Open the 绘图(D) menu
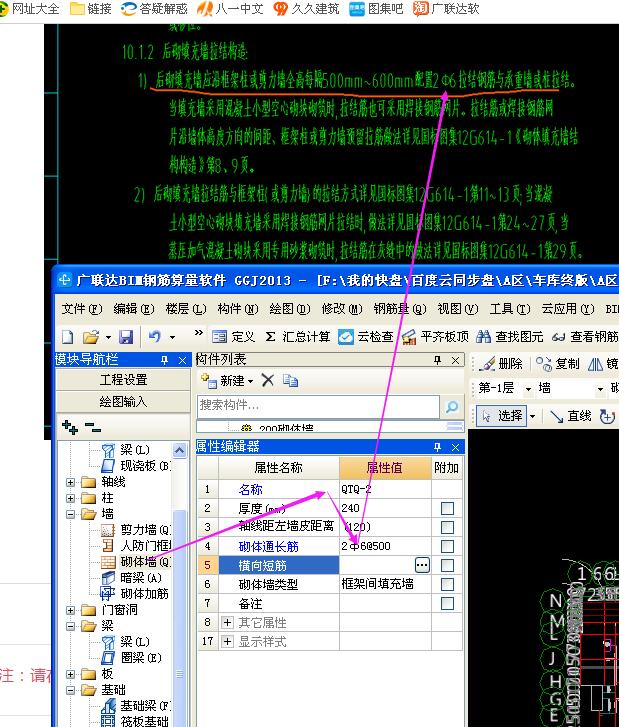 pos(289,309)
